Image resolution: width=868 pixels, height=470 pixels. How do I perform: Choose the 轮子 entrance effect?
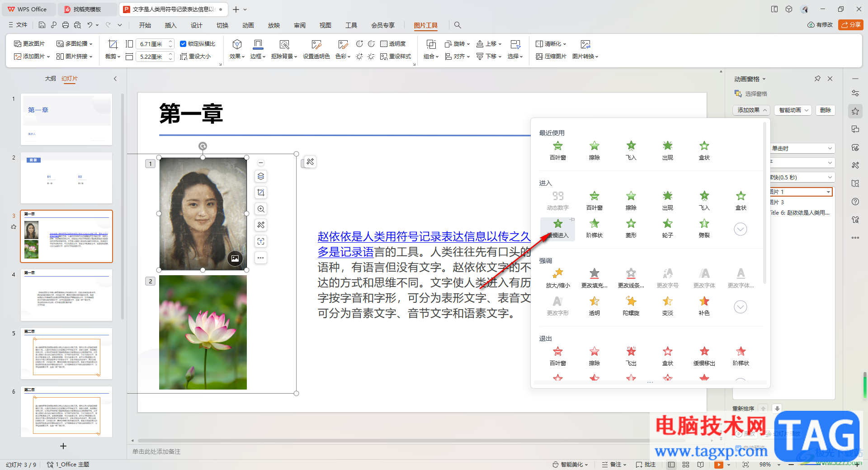click(x=667, y=229)
